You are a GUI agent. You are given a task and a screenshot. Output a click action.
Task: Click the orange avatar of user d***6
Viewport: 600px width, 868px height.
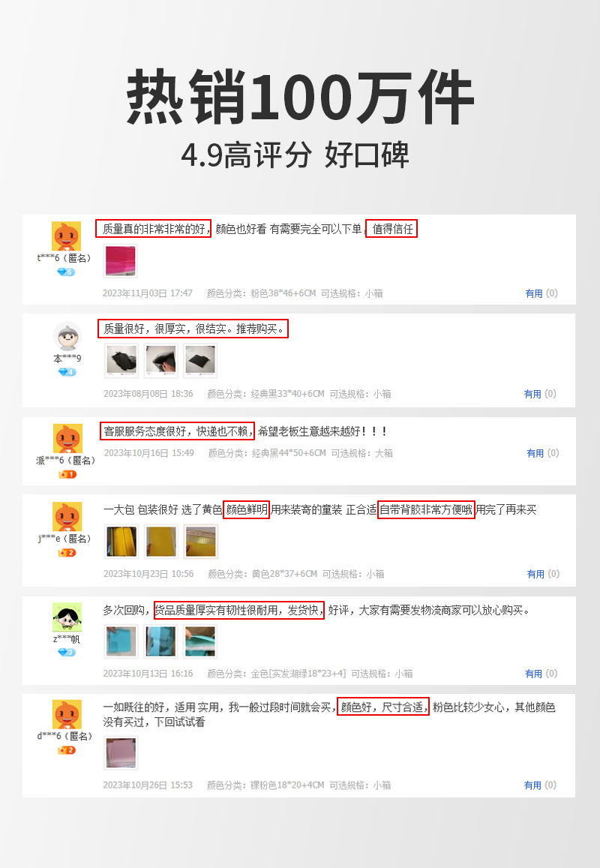point(67,715)
